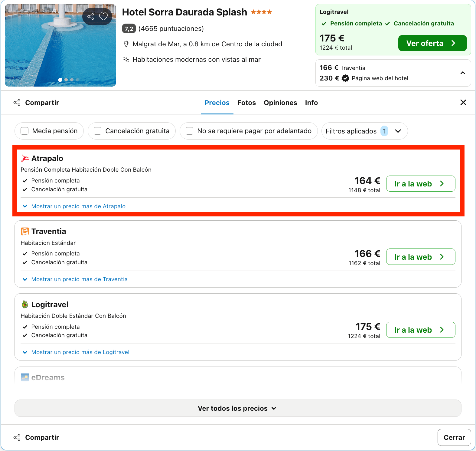Image resolution: width=476 pixels, height=451 pixels.
Task: Switch to the Precios tab
Action: (x=217, y=103)
